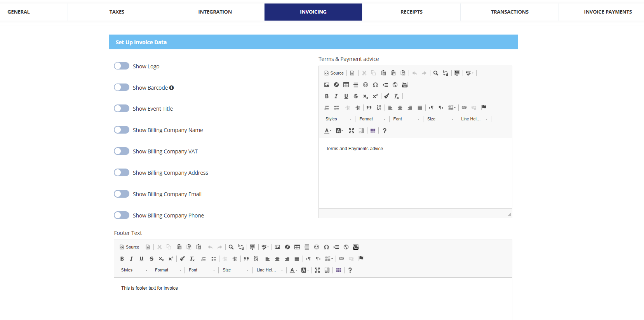
Task: Click Source button in Terms & Payment editor
Action: click(334, 73)
